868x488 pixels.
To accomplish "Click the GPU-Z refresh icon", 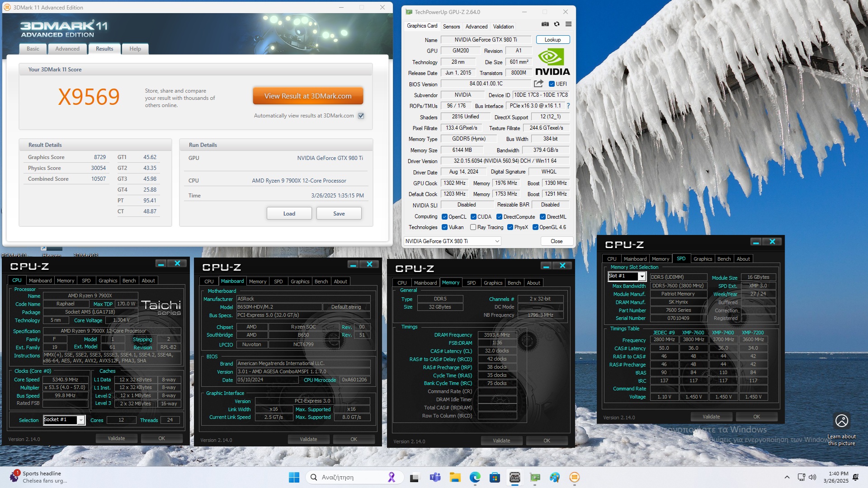I will tap(557, 24).
